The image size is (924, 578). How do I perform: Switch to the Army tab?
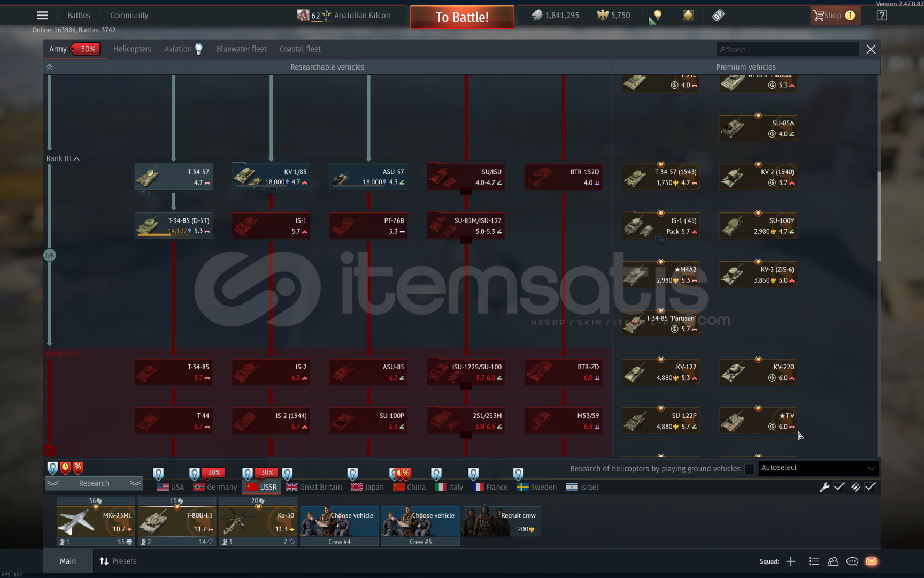pos(74,49)
